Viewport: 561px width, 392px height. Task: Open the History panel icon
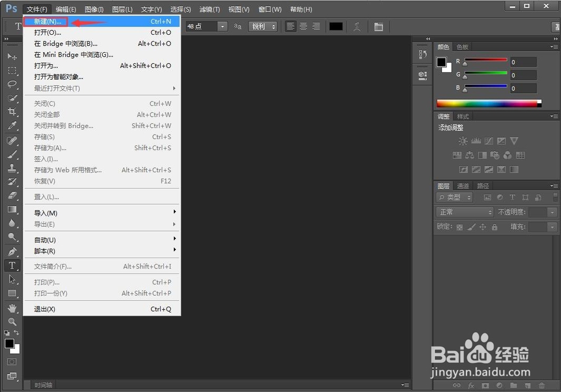pos(422,54)
